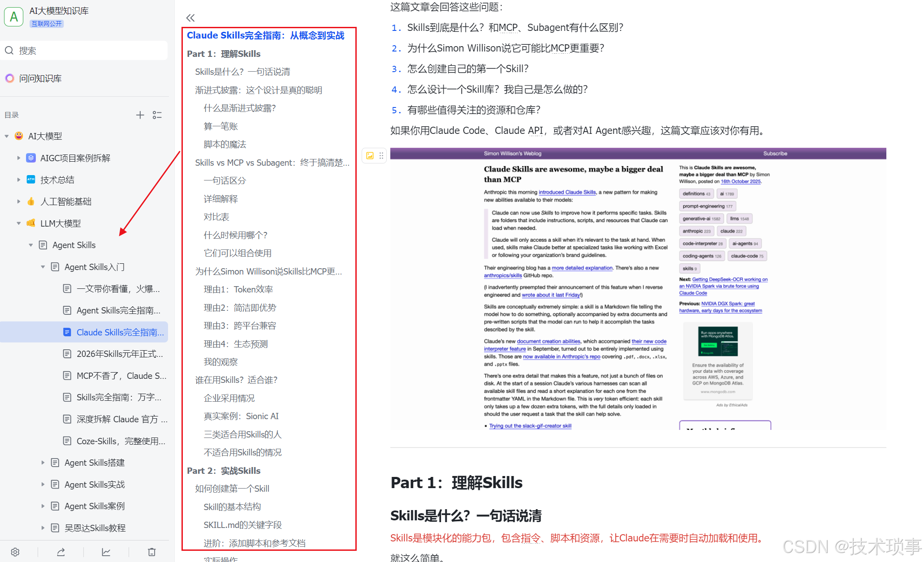Click the Simon Willison blog screenshot image
The height and width of the screenshot is (562, 924).
tap(638, 289)
